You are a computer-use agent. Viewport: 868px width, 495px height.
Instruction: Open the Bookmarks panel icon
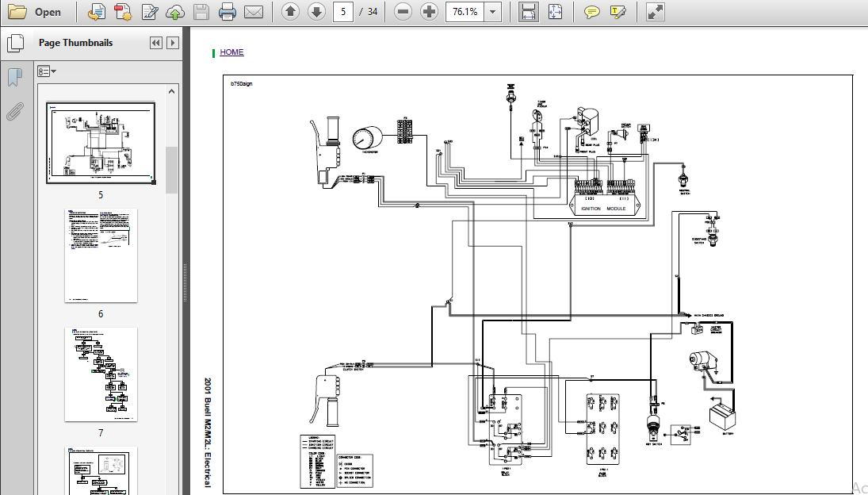pyautogui.click(x=15, y=78)
